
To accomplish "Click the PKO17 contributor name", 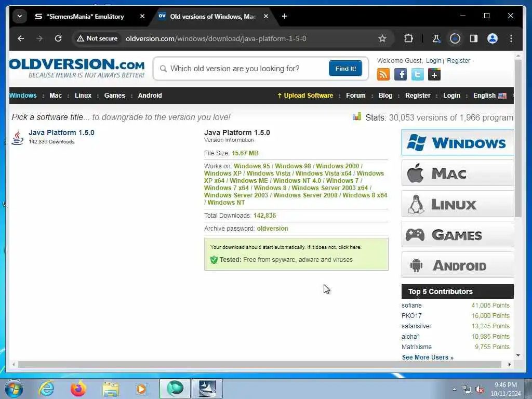I will [x=411, y=315].
